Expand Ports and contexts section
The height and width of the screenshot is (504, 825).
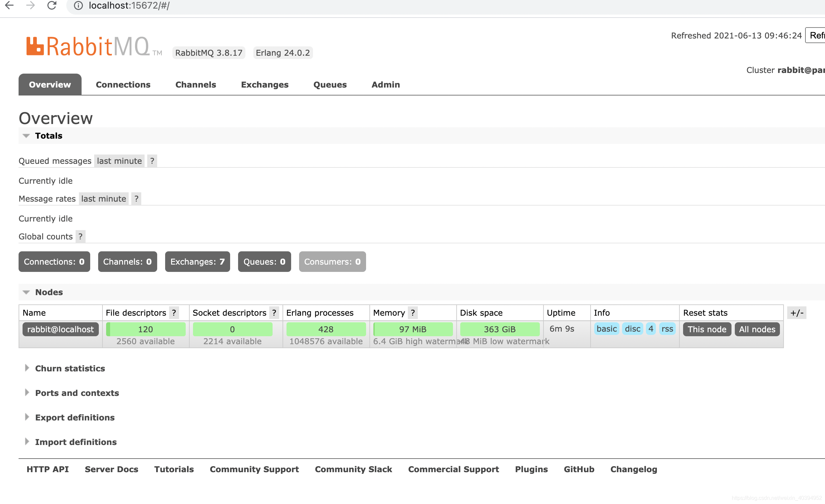tap(77, 393)
